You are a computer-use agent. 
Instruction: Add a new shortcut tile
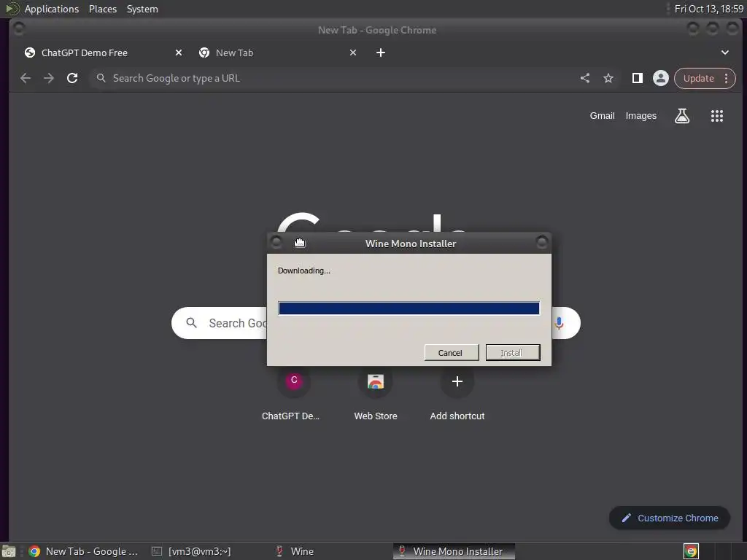(457, 393)
